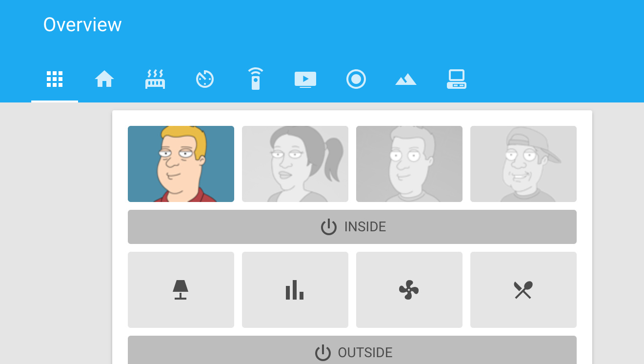The image size is (644, 364).
Task: Open the home tab icon
Action: (104, 79)
